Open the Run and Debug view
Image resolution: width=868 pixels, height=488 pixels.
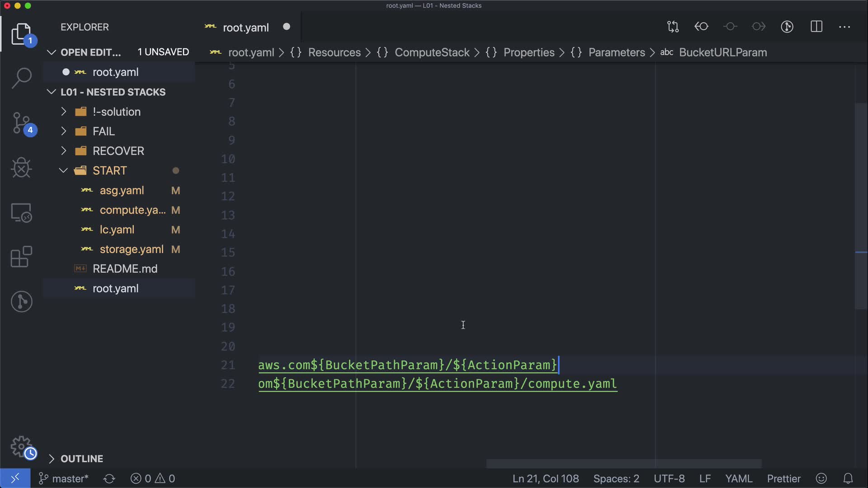click(x=21, y=168)
